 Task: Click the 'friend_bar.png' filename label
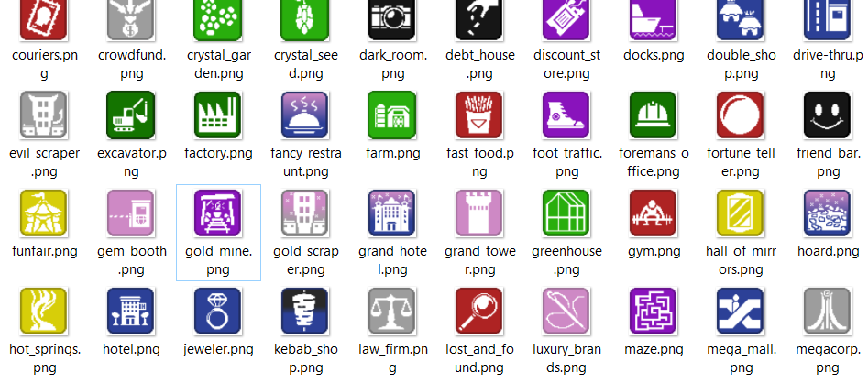click(x=829, y=163)
